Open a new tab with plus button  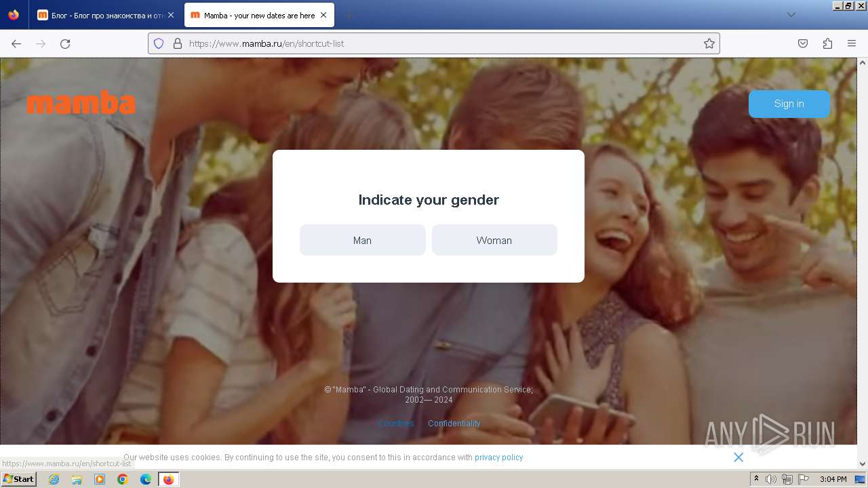tap(349, 15)
